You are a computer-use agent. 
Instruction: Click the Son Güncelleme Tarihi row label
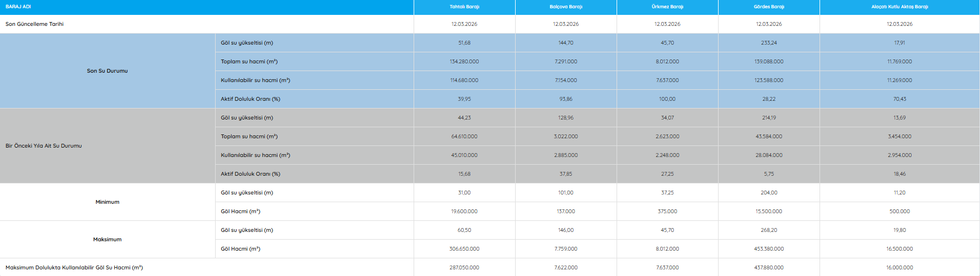click(x=35, y=24)
